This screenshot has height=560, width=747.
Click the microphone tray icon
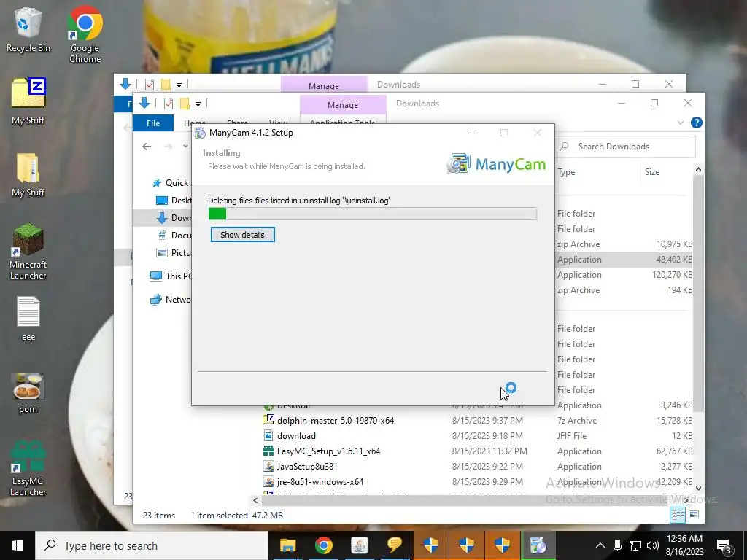point(617,545)
